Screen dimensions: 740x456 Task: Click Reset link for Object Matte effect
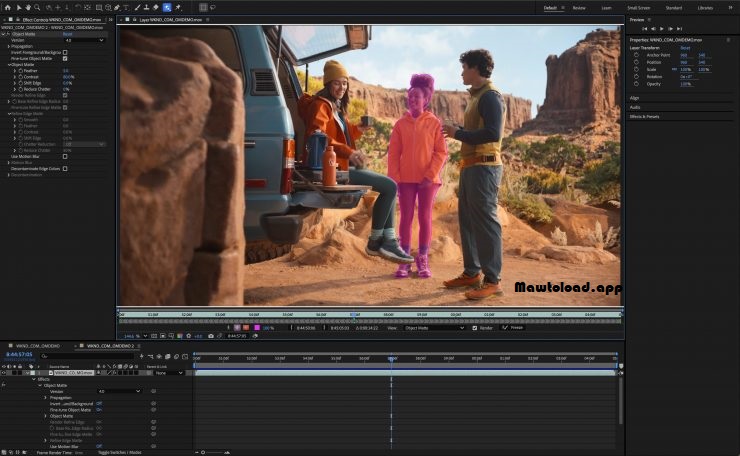[x=67, y=34]
